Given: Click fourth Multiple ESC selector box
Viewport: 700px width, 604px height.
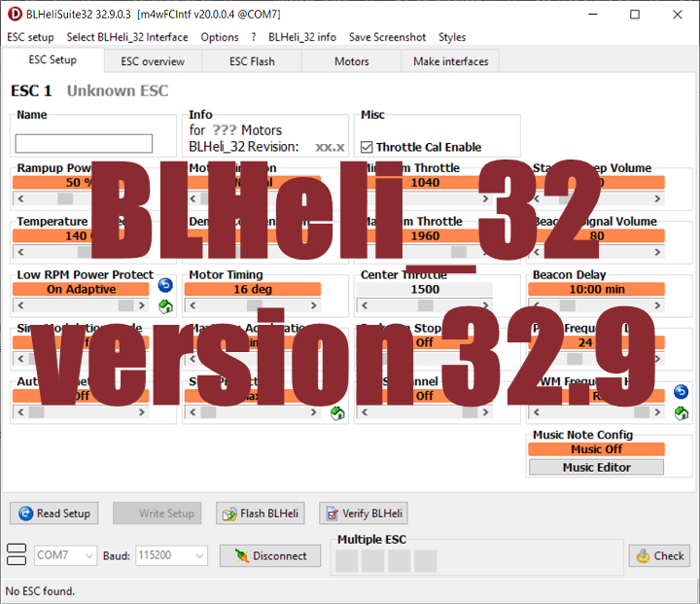Looking at the screenshot, I should point(426,561).
